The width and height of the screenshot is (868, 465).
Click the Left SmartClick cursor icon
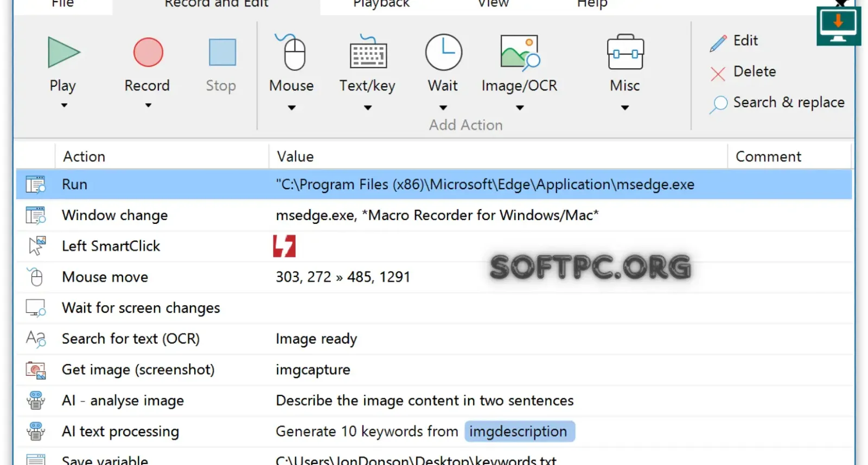pyautogui.click(x=37, y=246)
